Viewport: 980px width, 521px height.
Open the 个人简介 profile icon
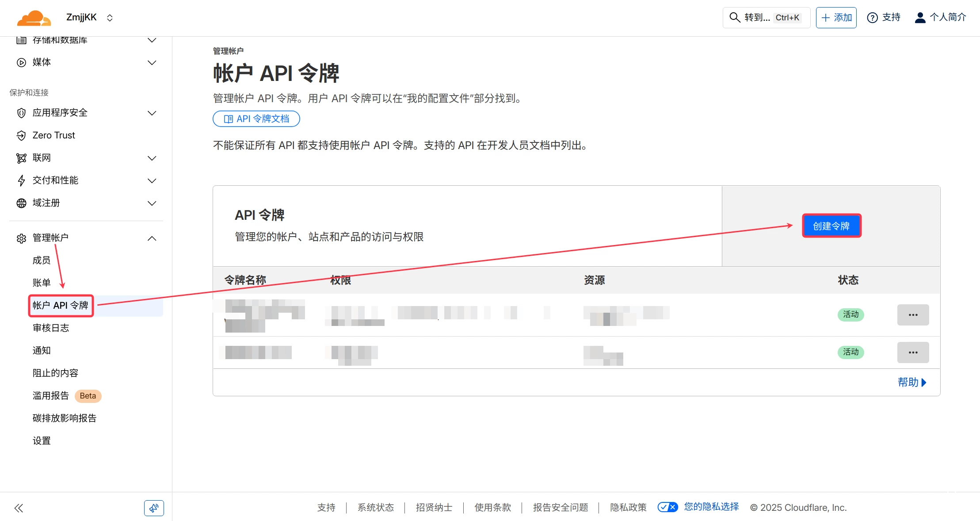click(921, 17)
